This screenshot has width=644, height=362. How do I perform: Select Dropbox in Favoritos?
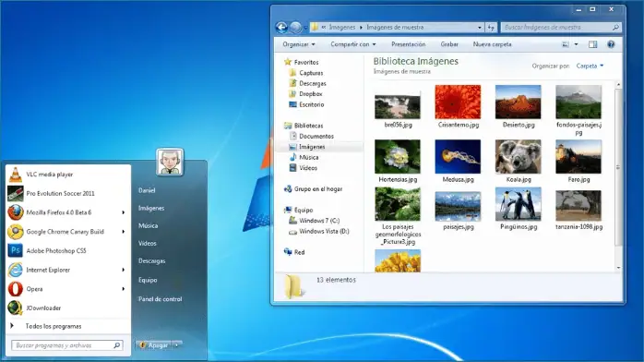pyautogui.click(x=306, y=94)
